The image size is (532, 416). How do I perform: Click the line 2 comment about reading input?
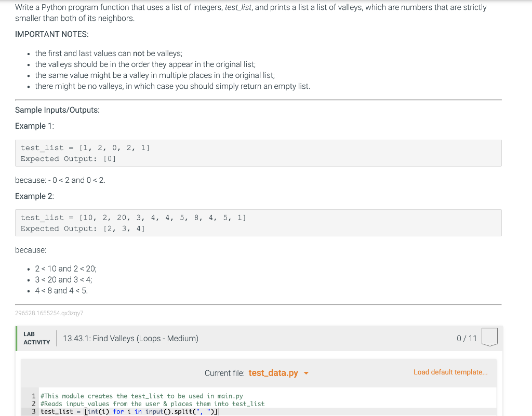point(152,404)
